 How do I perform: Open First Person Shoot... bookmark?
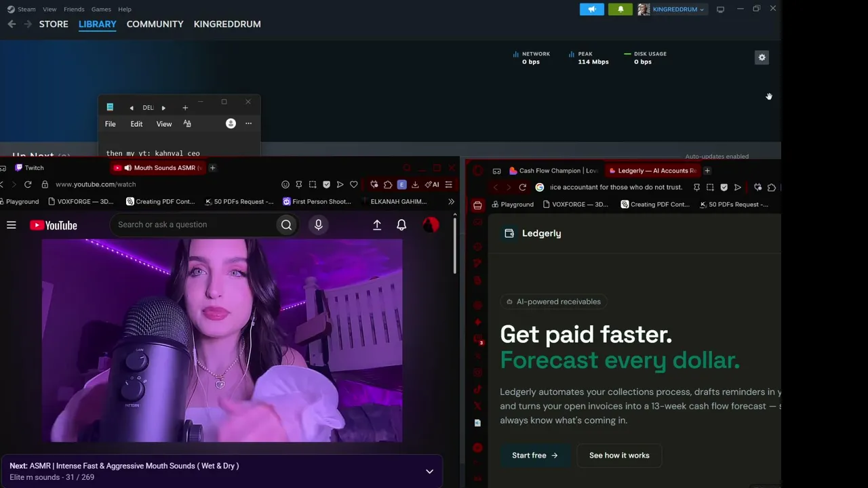[x=317, y=201]
